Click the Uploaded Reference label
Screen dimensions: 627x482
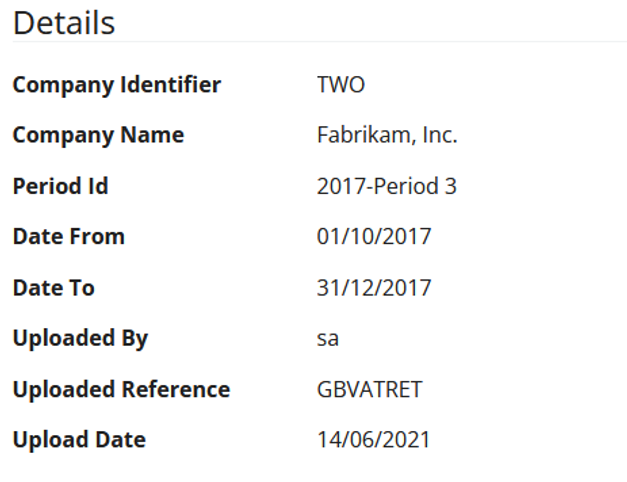click(121, 389)
